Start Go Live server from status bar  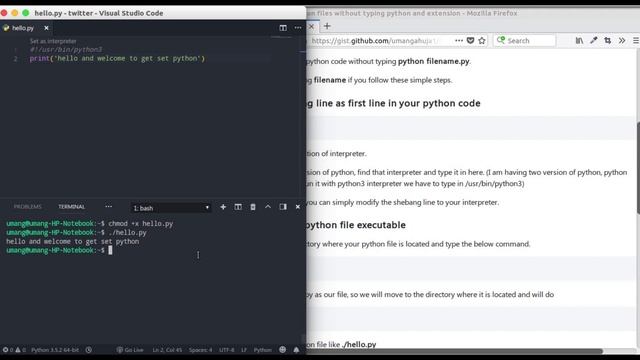pos(130,350)
